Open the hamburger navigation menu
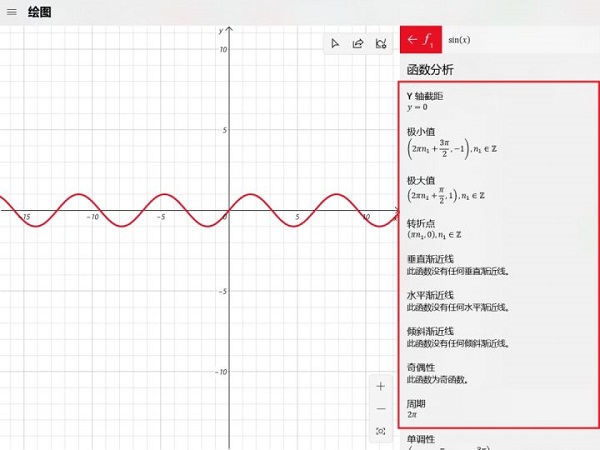The image size is (600, 450). point(11,12)
